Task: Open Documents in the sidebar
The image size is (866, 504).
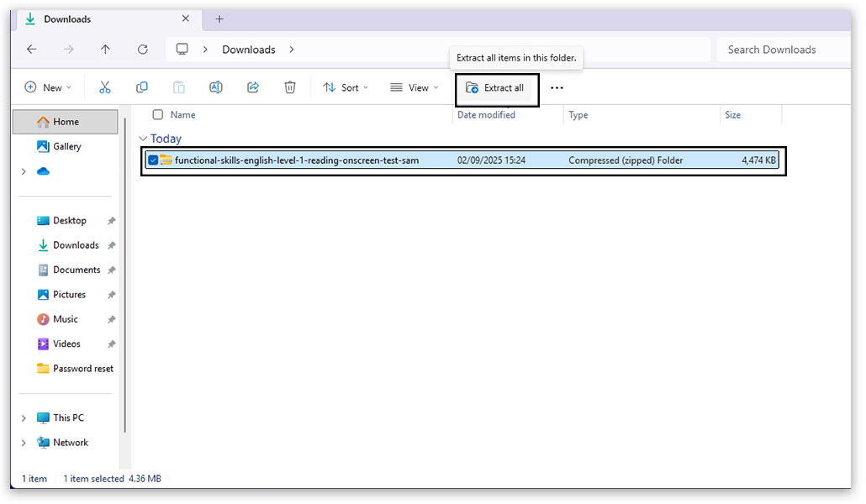Action: [x=77, y=270]
